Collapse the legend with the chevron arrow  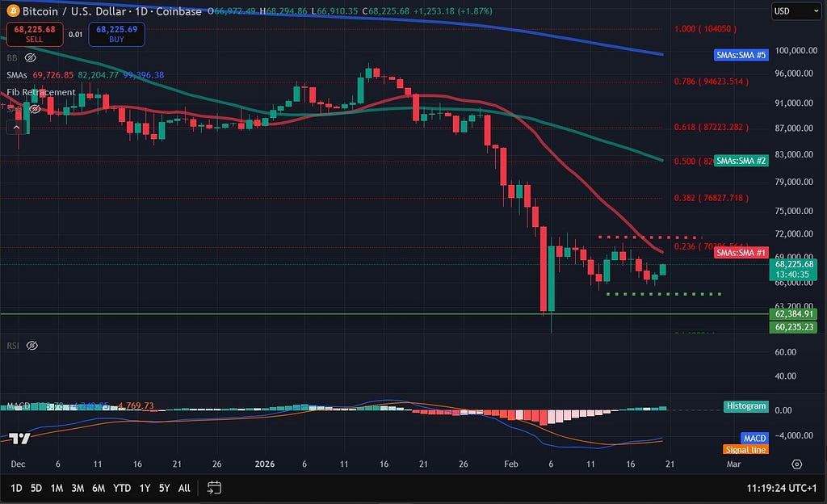pyautogui.click(x=17, y=126)
